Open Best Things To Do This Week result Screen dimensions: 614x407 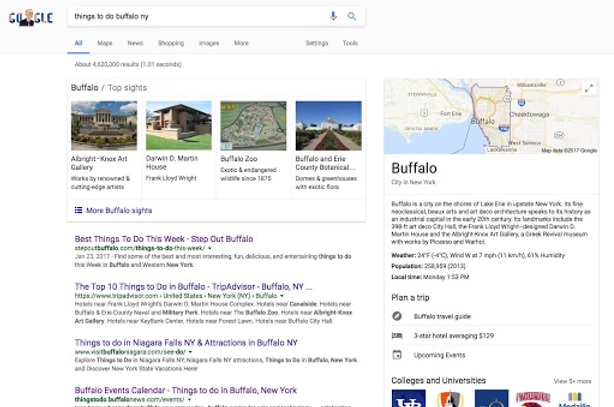164,239
